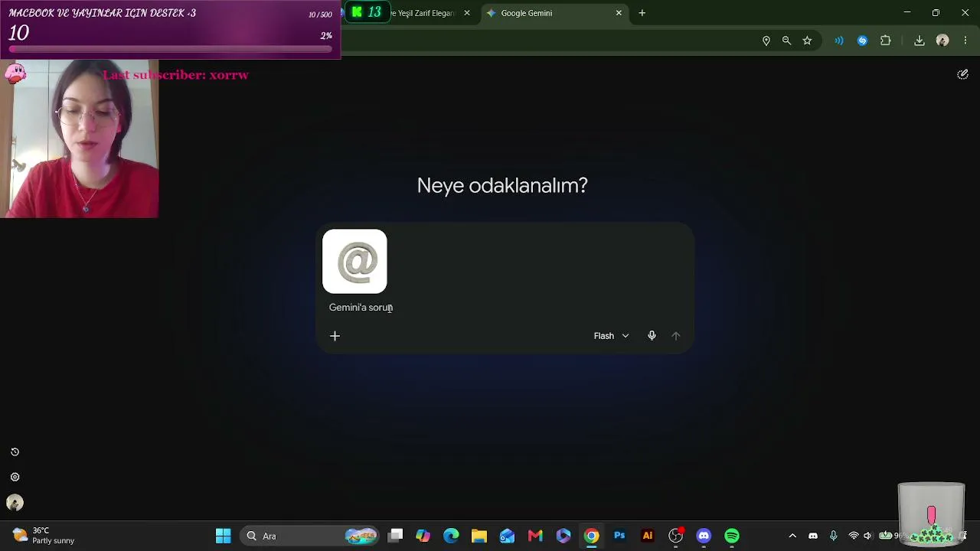This screenshot has width=980, height=551.
Task: Open Adobe Illustrator from the taskbar
Action: (648, 536)
